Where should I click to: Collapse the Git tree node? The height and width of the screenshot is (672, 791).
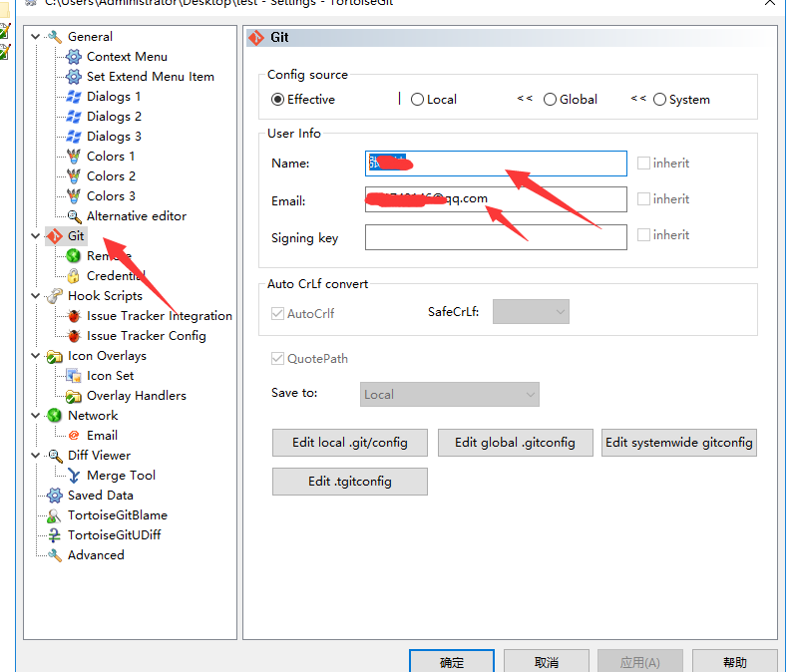35,236
